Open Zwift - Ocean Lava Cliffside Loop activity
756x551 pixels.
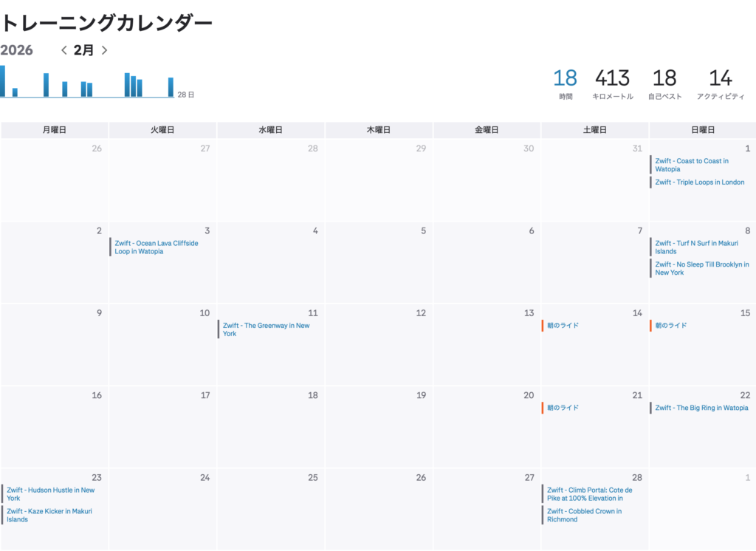click(156, 247)
